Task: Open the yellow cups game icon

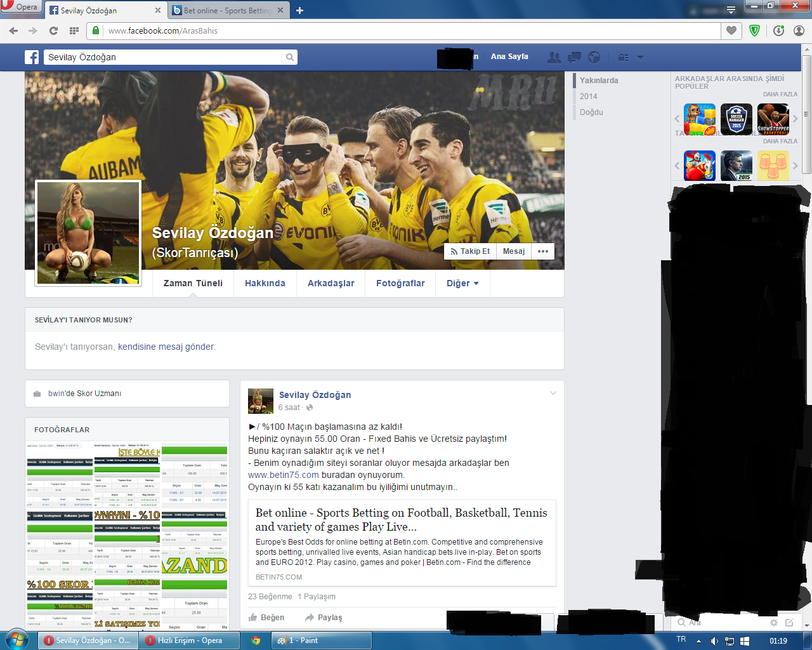Action: tap(773, 166)
